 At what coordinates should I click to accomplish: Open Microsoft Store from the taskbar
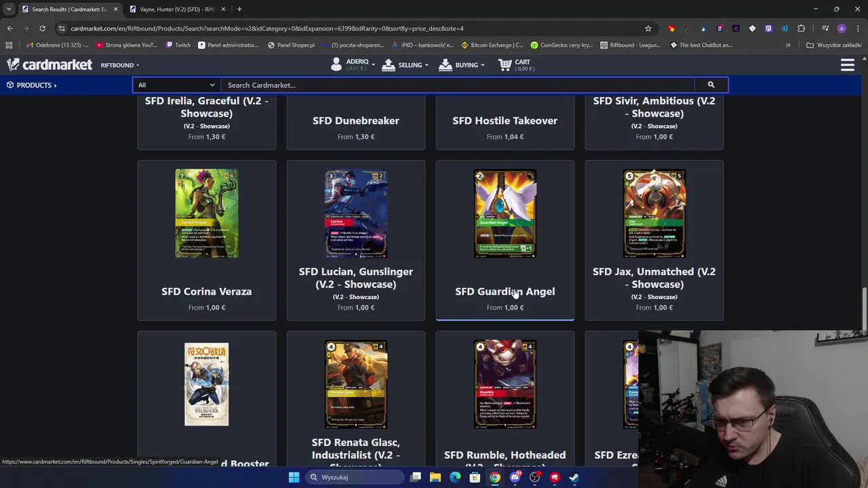[475, 477]
